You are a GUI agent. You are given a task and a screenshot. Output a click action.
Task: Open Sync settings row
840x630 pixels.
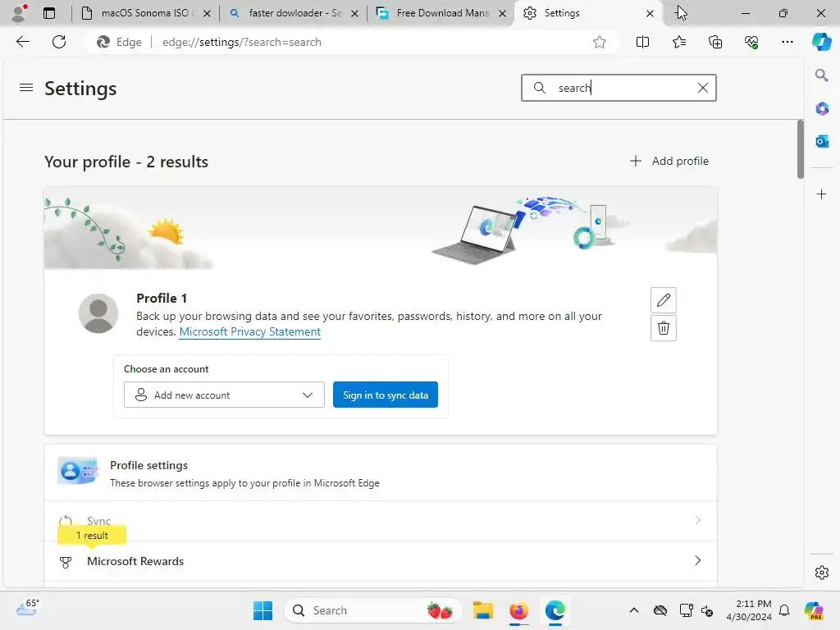point(381,521)
